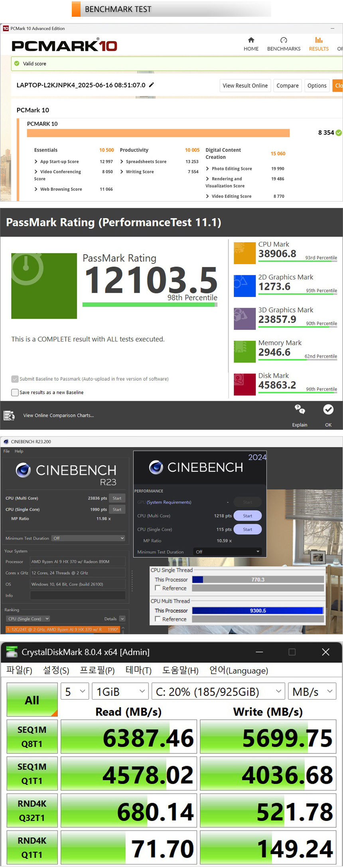Open the test size 1GiB dropdown

coord(120,692)
